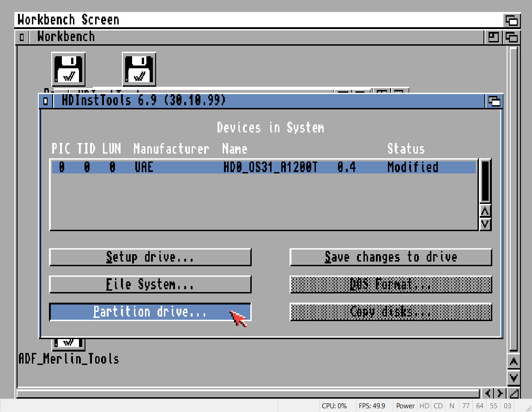Open the Setup drive... dialog

pos(150,257)
